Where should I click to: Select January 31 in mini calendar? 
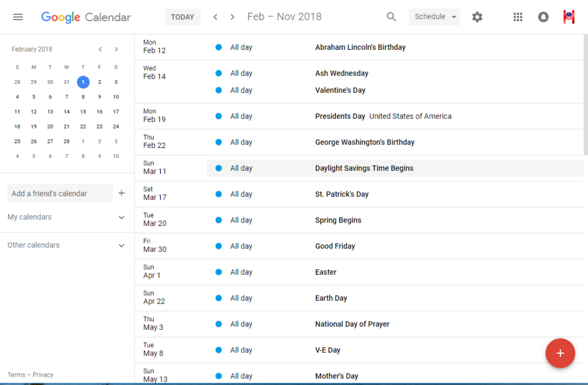point(67,81)
